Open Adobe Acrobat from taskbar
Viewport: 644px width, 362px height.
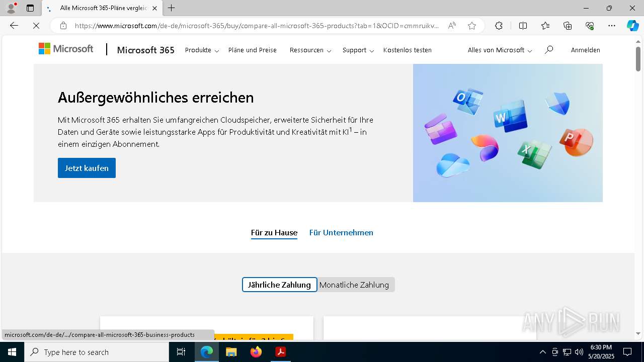click(x=280, y=352)
